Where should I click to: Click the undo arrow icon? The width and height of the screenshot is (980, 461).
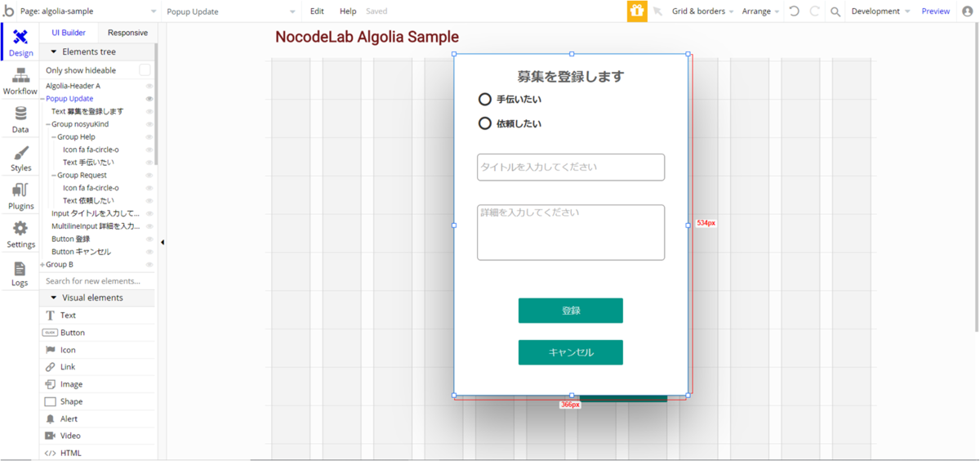[x=794, y=11]
